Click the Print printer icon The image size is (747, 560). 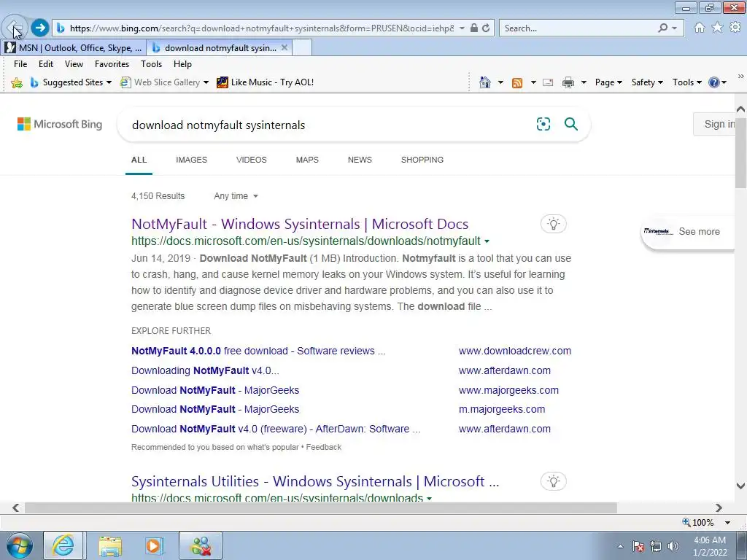click(x=568, y=82)
